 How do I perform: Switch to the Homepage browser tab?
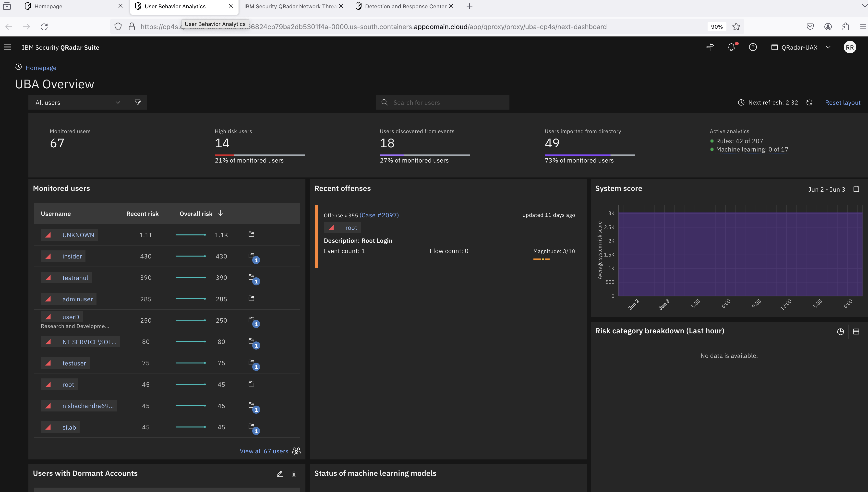point(49,6)
